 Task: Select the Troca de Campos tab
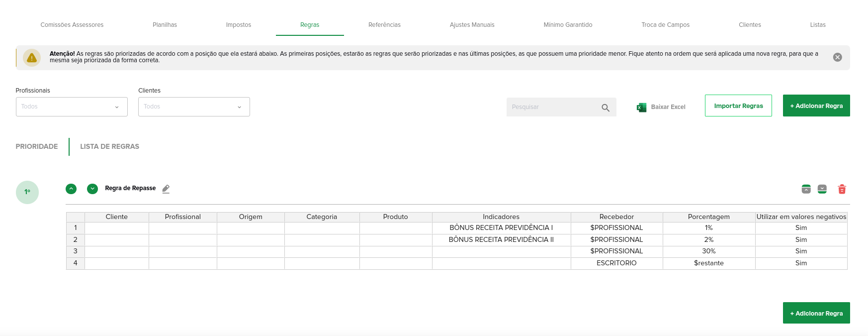(665, 25)
